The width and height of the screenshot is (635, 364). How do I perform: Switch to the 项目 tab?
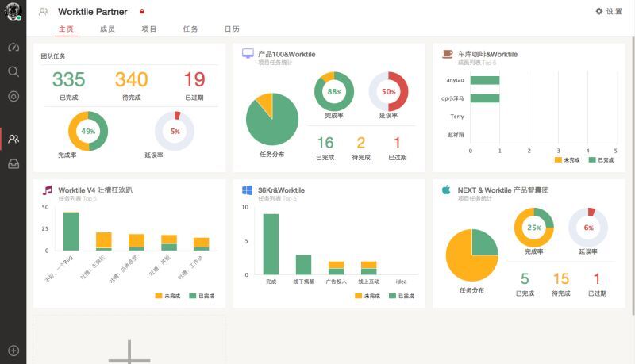coord(148,29)
